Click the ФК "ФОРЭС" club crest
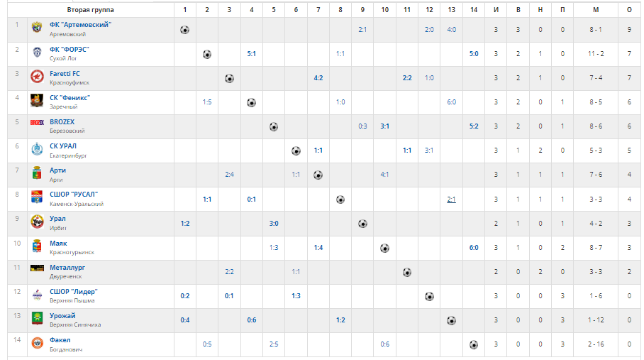The height and width of the screenshot is (360, 644). tap(37, 53)
